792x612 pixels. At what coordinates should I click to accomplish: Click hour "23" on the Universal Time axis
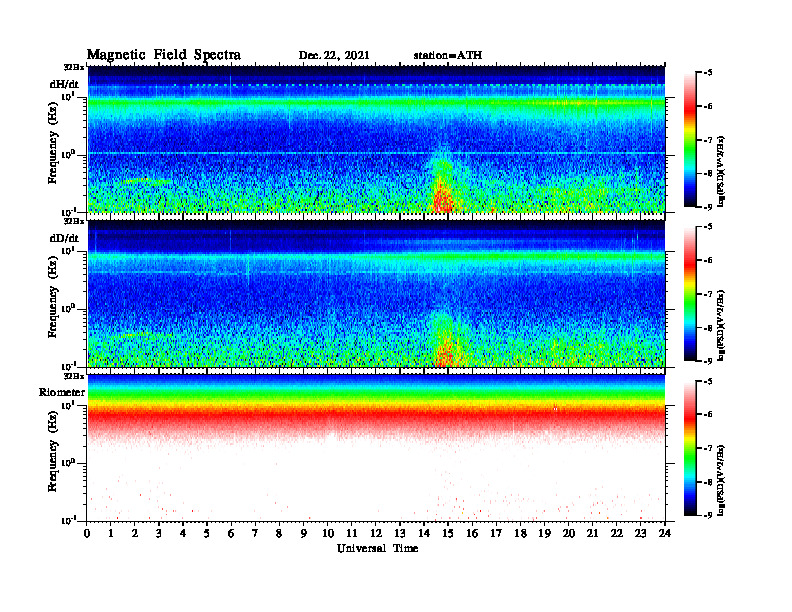pos(641,534)
